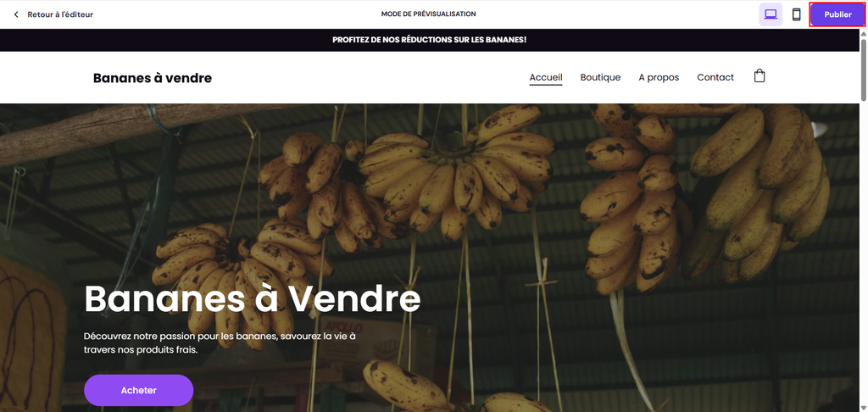Click the 'Mode de prévisualisation' label

tap(428, 14)
